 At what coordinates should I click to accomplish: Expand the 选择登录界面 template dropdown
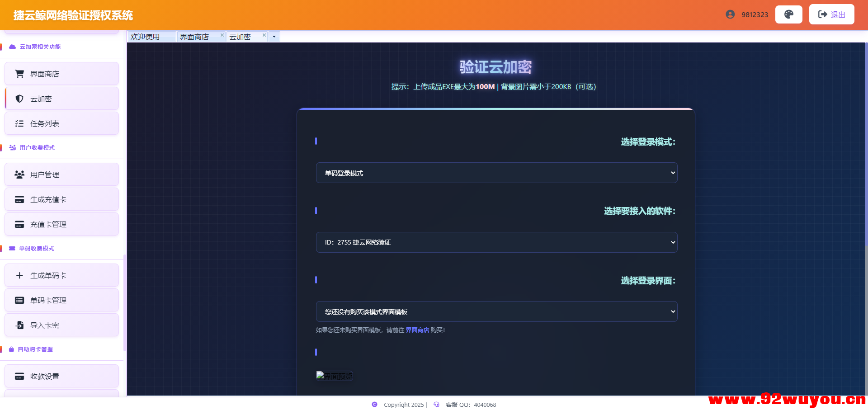pyautogui.click(x=496, y=311)
